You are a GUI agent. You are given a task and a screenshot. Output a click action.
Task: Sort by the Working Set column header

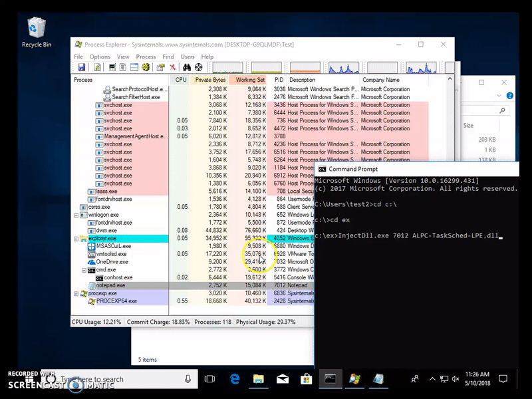pos(249,80)
